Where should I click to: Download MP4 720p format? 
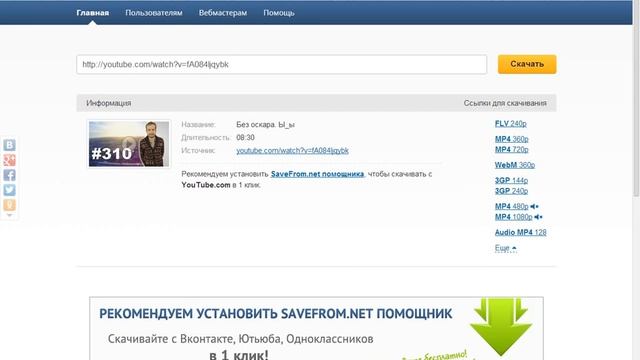click(511, 149)
